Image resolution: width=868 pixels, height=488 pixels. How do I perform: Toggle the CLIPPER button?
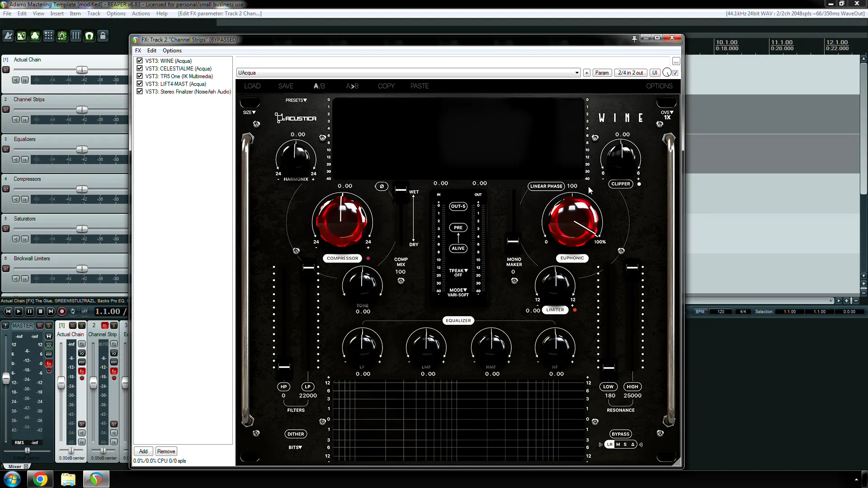pyautogui.click(x=620, y=184)
